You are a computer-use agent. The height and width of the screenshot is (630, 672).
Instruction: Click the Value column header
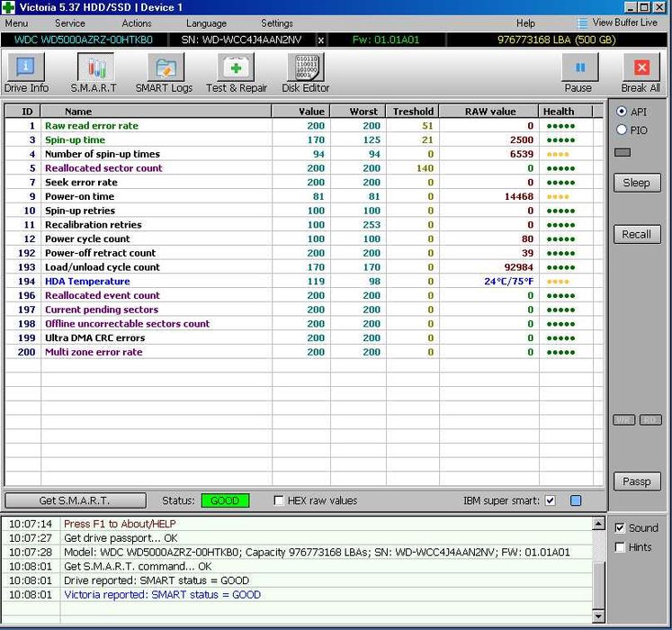(300, 112)
